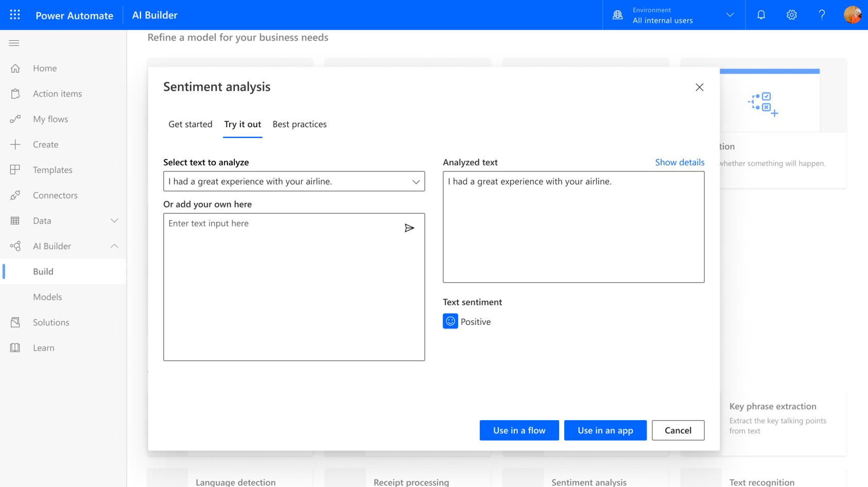Viewport: 868px width, 487px height.
Task: Click the Templates icon in sidebar
Action: 15,170
